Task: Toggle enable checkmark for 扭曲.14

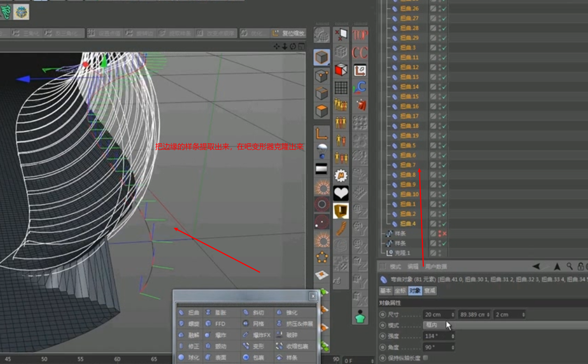Action: click(x=445, y=87)
